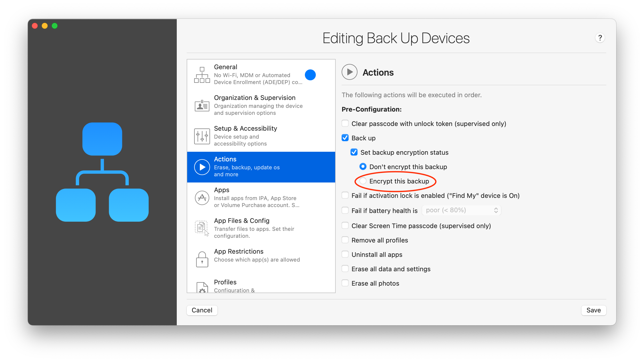Select the Apps App Store icon
The image size is (644, 362).
(202, 197)
